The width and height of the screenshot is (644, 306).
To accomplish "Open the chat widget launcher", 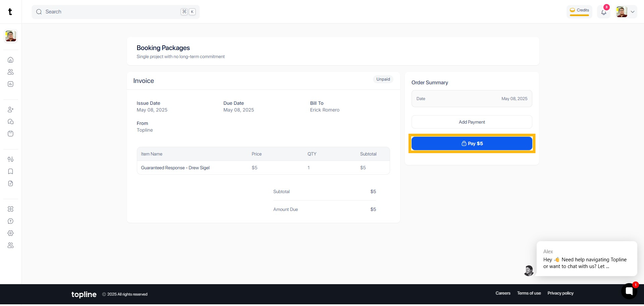I will 629,291.
